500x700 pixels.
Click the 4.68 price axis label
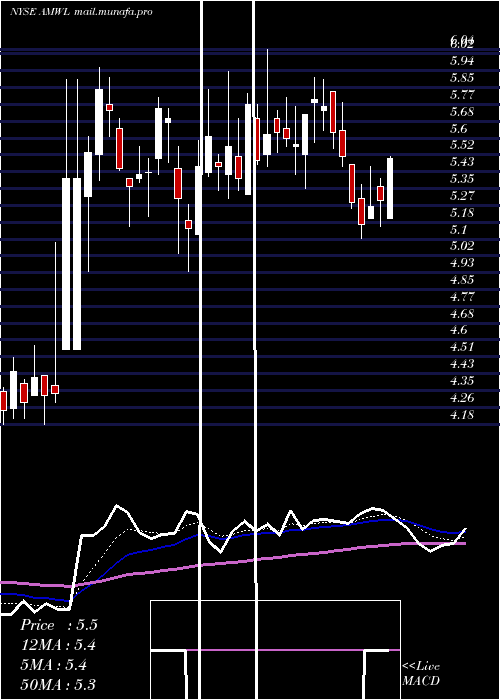point(462,314)
